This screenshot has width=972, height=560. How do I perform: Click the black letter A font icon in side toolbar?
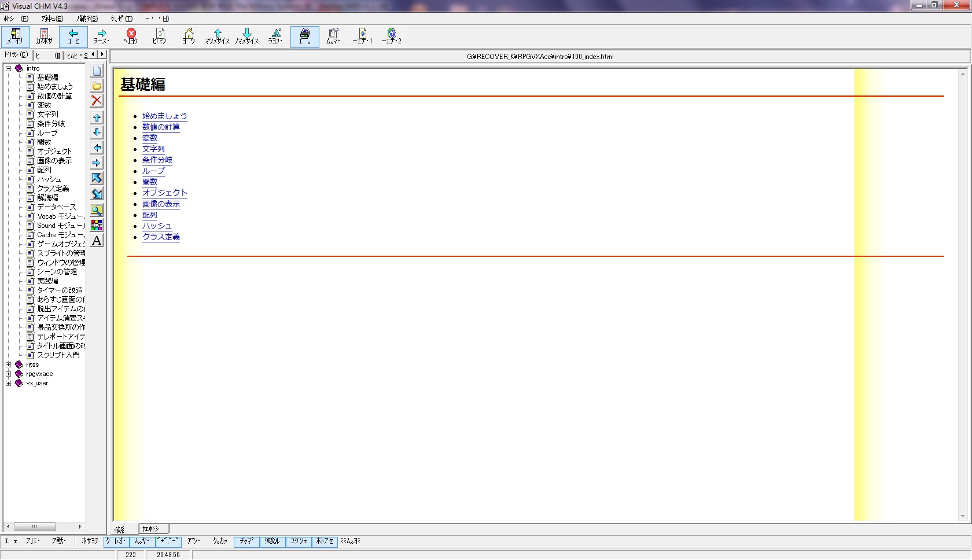[97, 240]
